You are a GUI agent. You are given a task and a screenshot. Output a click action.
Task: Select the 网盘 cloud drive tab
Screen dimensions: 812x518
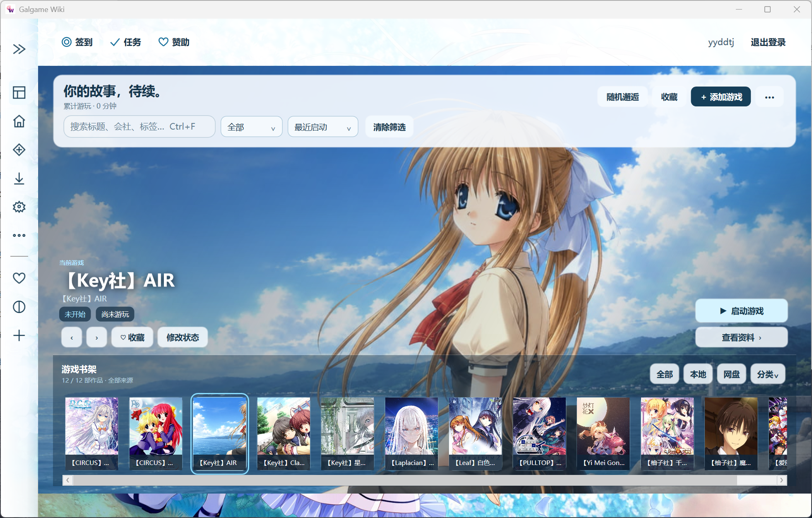coord(732,374)
